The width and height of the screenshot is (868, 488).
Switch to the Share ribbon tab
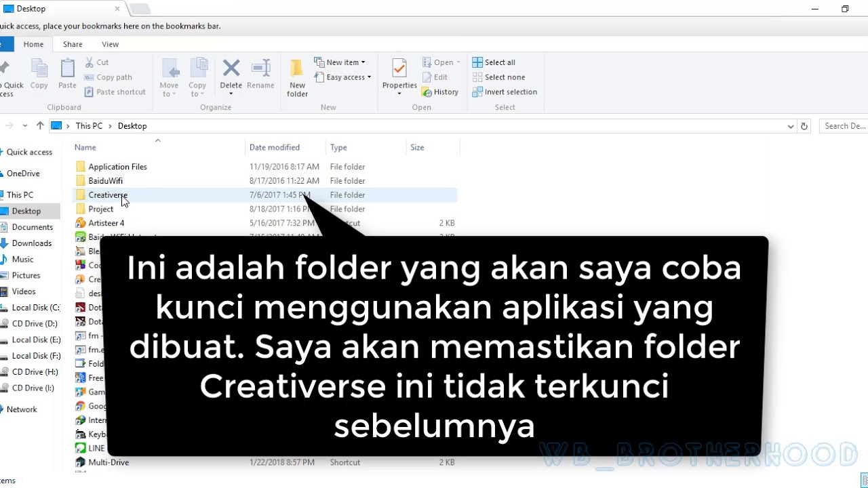[x=73, y=44]
